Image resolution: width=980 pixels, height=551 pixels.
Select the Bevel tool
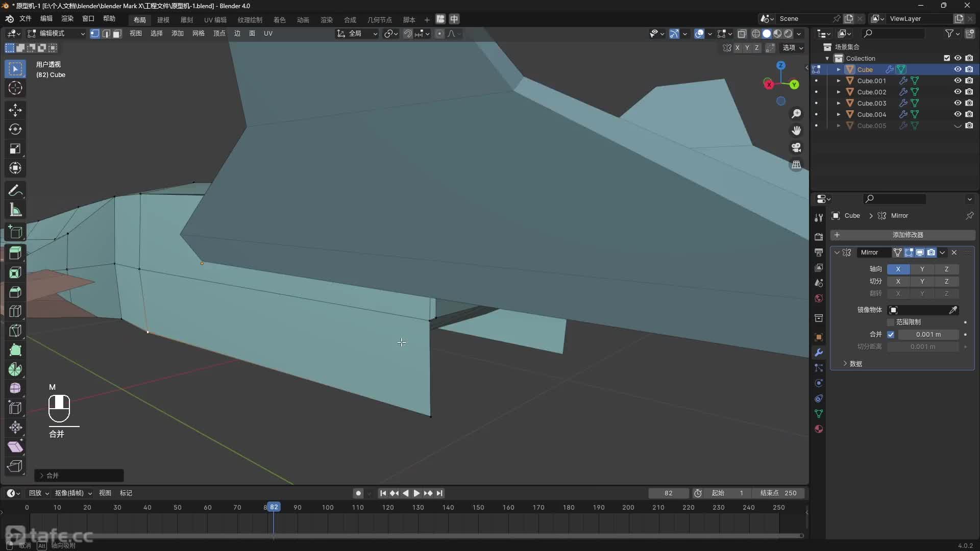point(15,292)
